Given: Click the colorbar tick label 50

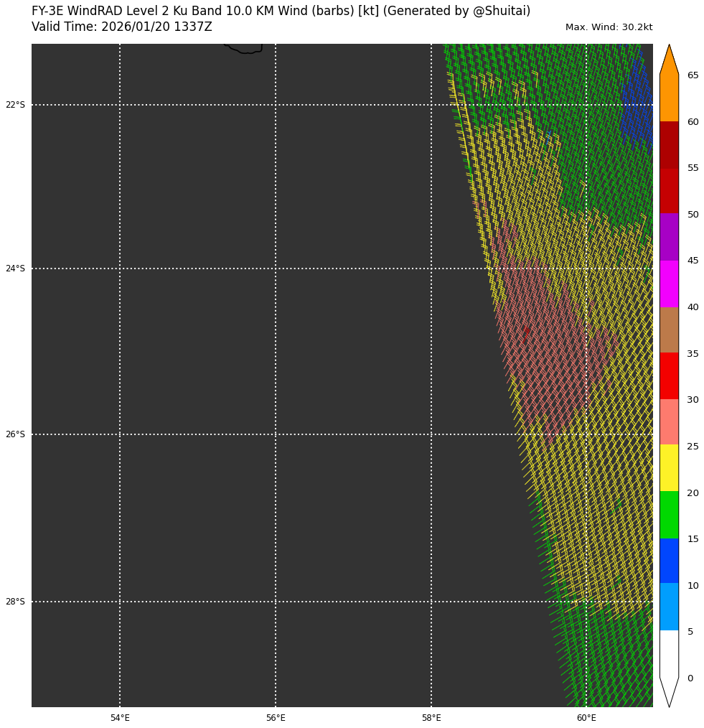Looking at the screenshot, I should click(x=693, y=215).
